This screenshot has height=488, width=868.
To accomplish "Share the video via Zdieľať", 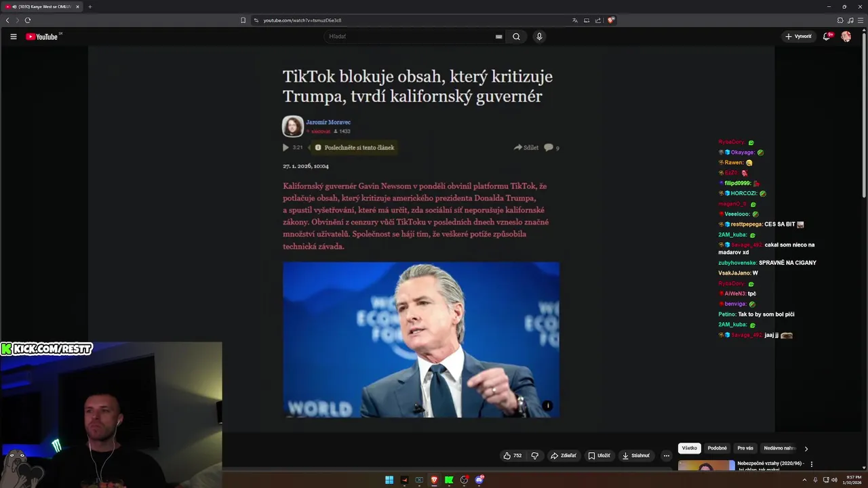I will click(564, 455).
